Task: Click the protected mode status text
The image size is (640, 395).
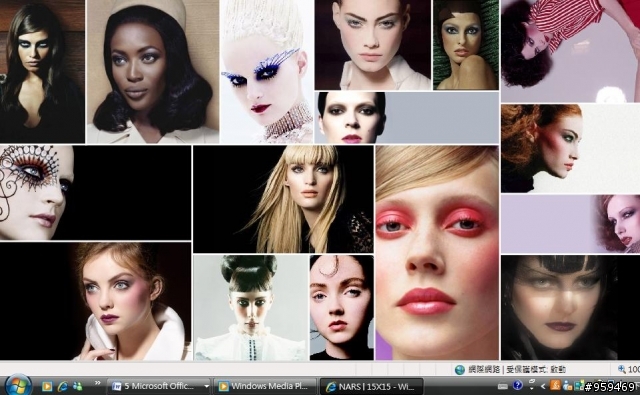Action: 536,370
